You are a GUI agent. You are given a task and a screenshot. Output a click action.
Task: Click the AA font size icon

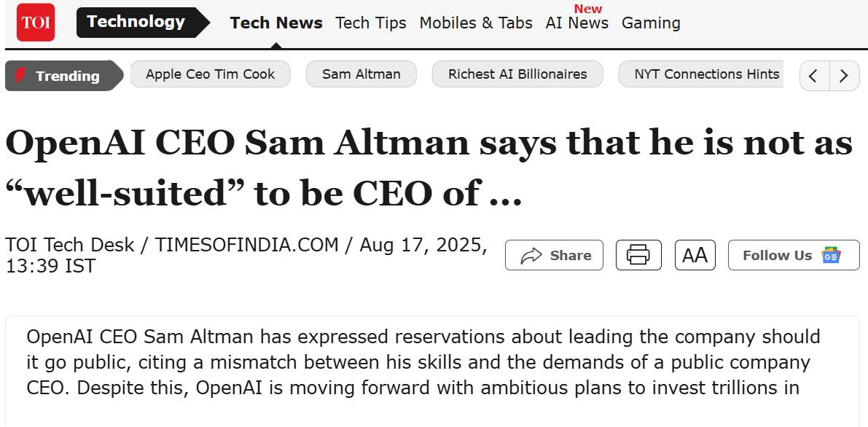pyautogui.click(x=695, y=255)
